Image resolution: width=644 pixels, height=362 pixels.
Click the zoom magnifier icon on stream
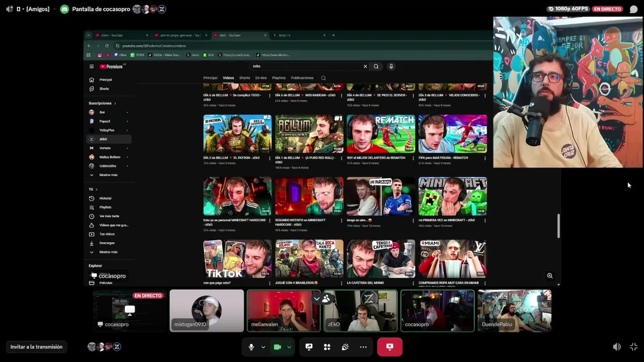click(550, 276)
